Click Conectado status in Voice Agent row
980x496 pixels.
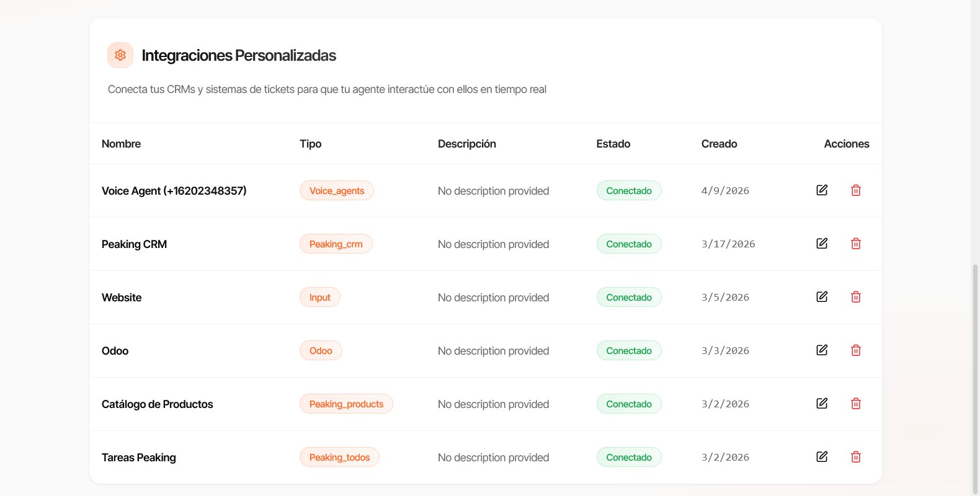[x=629, y=190]
